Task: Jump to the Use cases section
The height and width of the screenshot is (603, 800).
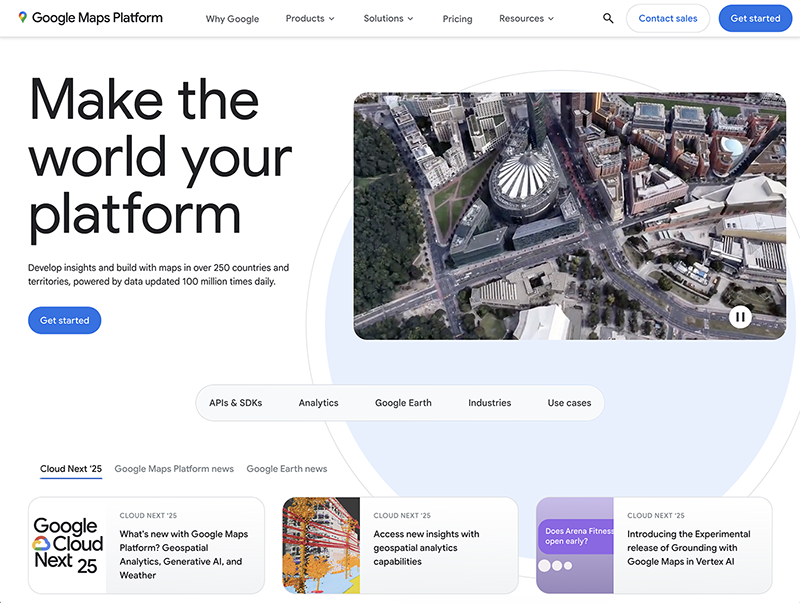Action: point(569,403)
